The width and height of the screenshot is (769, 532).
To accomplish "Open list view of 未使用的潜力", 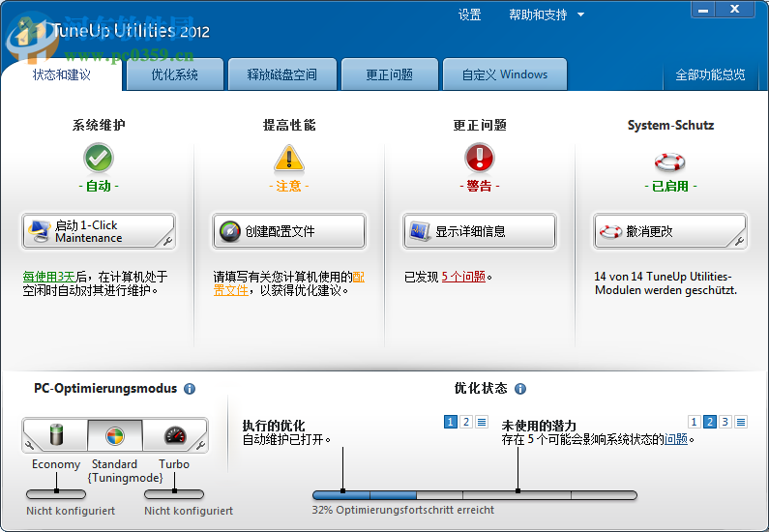I will point(741,422).
